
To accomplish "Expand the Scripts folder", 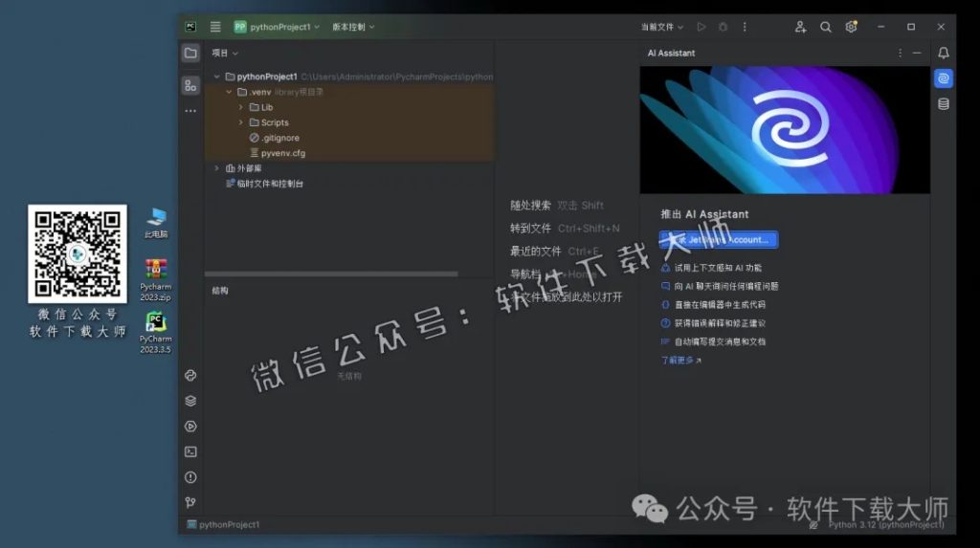I will click(240, 122).
